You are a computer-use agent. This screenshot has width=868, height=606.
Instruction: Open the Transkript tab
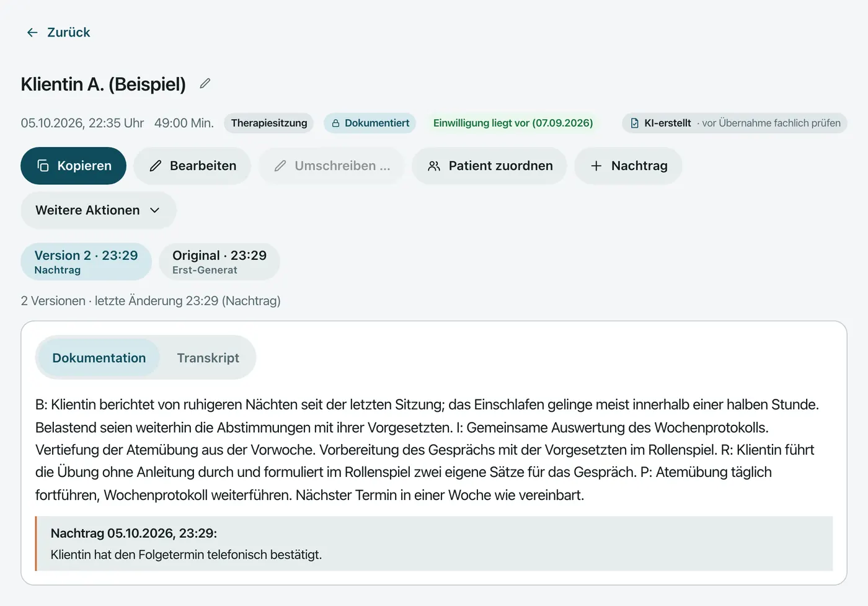208,358
